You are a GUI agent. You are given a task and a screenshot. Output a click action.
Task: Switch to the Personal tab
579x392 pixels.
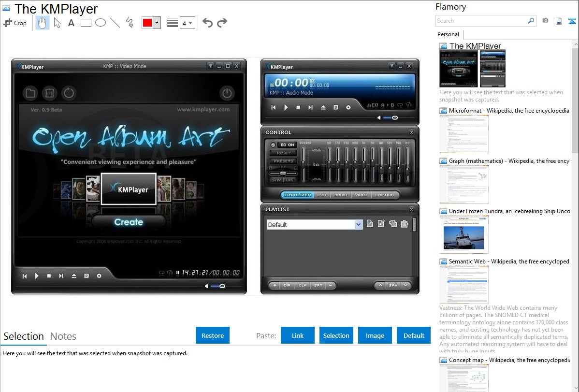[x=449, y=34]
